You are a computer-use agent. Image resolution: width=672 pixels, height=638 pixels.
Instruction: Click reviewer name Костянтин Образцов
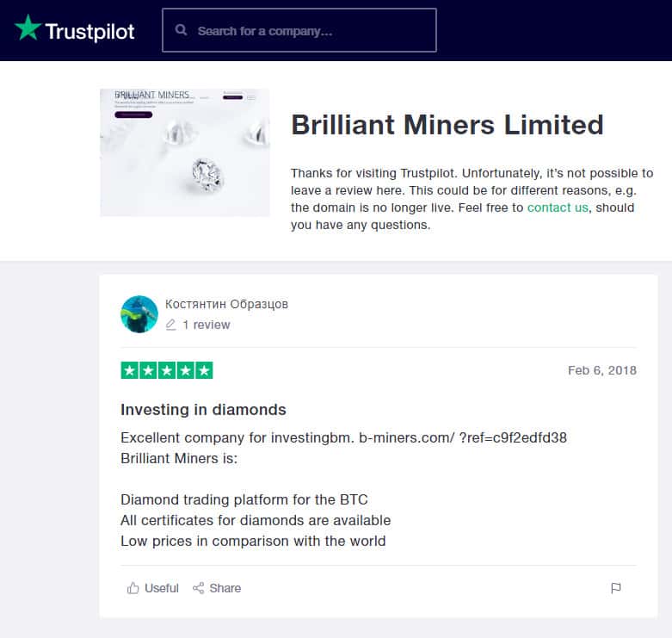point(226,304)
